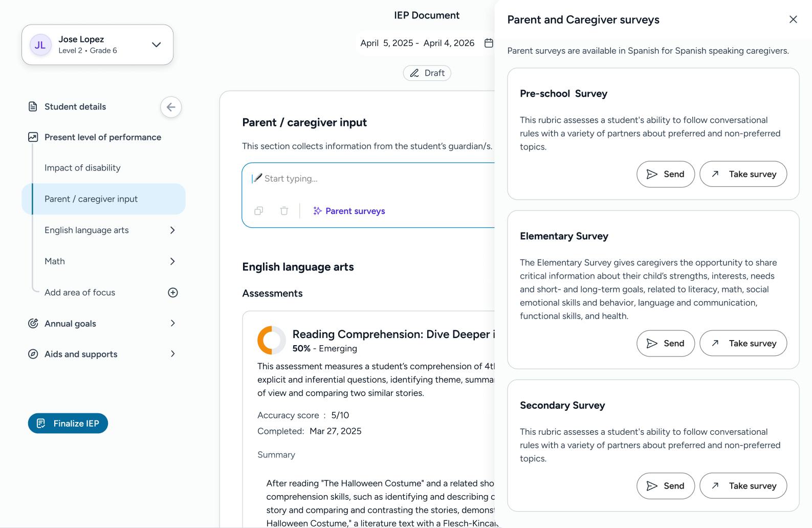Click the Finalize IEP button

68,424
